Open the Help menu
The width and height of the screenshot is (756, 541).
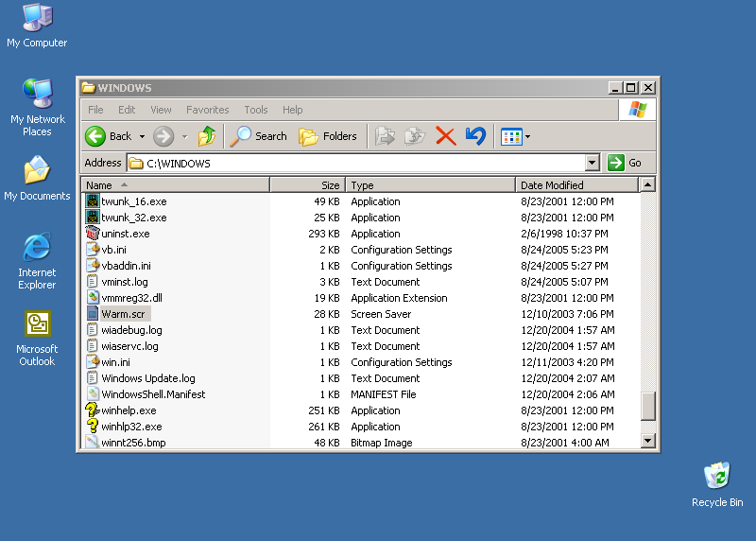[292, 110]
